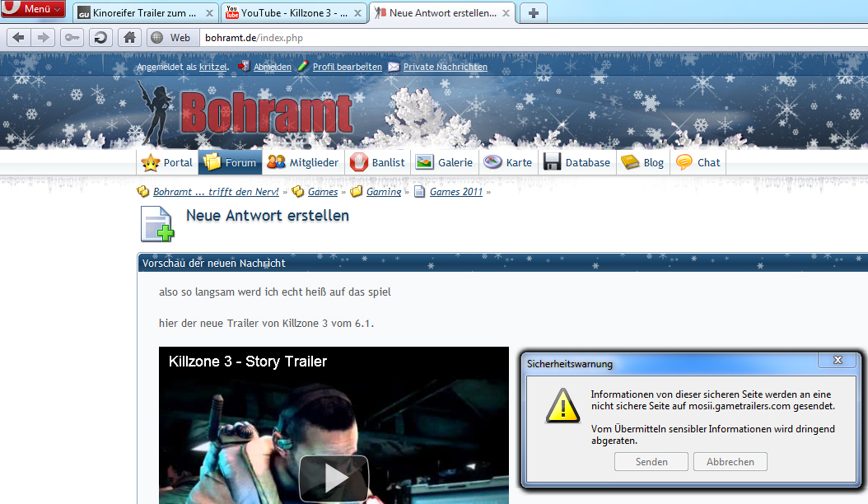Click the browser back arrow button
Viewport: 868px width, 504px height.
click(x=19, y=38)
